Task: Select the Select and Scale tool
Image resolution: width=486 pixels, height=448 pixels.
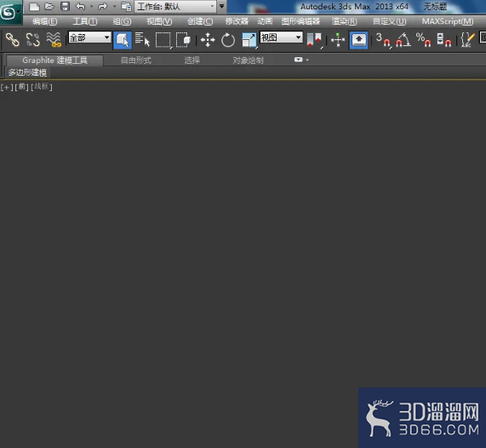Action: 249,40
